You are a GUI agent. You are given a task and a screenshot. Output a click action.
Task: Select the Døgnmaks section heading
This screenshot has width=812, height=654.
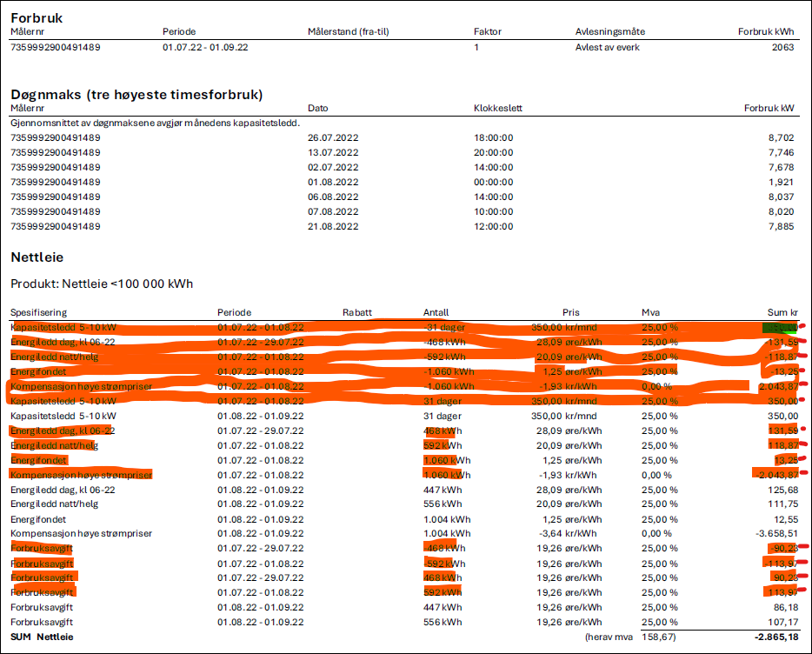point(136,94)
